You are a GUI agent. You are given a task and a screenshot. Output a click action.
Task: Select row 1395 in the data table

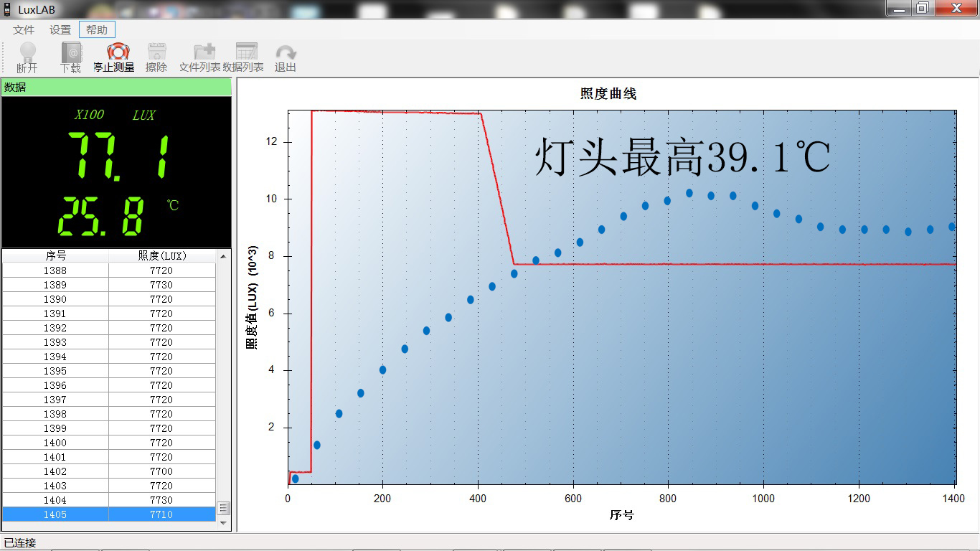coord(109,371)
